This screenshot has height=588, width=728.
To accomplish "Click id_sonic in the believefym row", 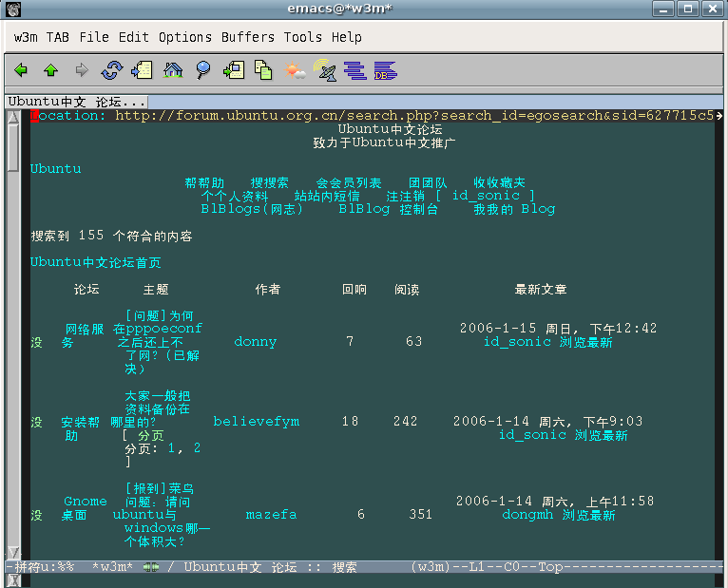I will [532, 435].
